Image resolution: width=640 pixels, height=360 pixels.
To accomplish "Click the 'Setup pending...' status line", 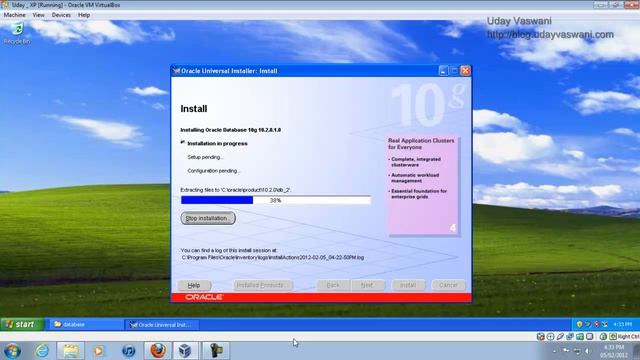I will pos(206,157).
